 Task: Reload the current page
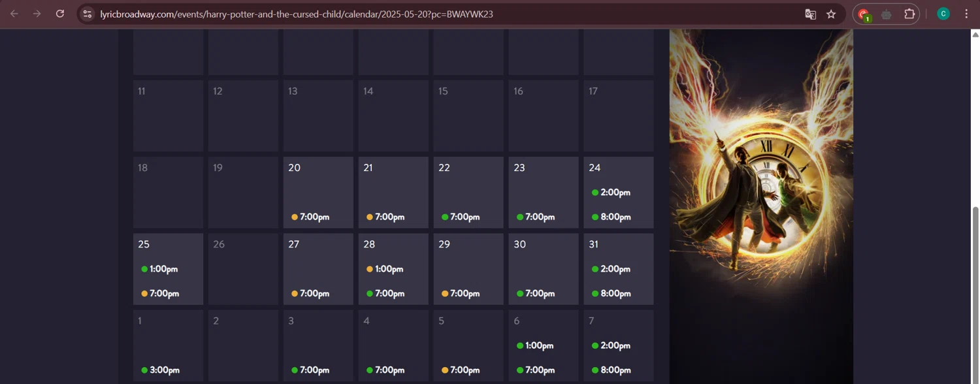tap(60, 14)
